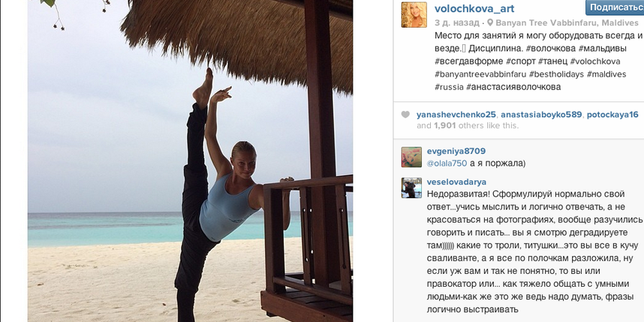
Task: Click the location pin icon near Banyan Tree
Action: point(490,23)
